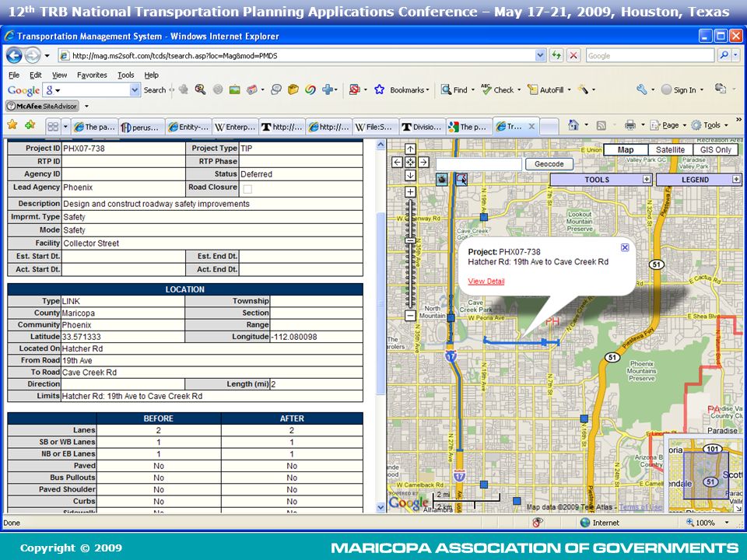Screen dimensions: 747x560
Task: Click the Google toolbar wrench settings icon
Action: 642,89
